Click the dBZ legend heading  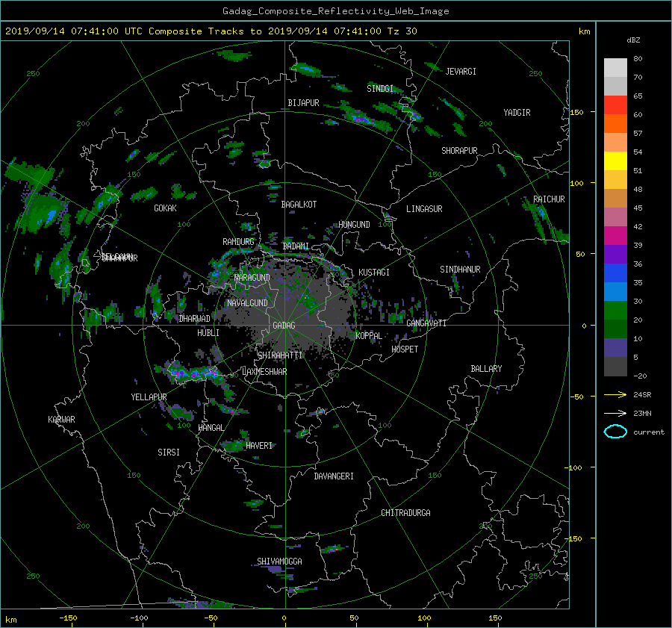[x=633, y=40]
